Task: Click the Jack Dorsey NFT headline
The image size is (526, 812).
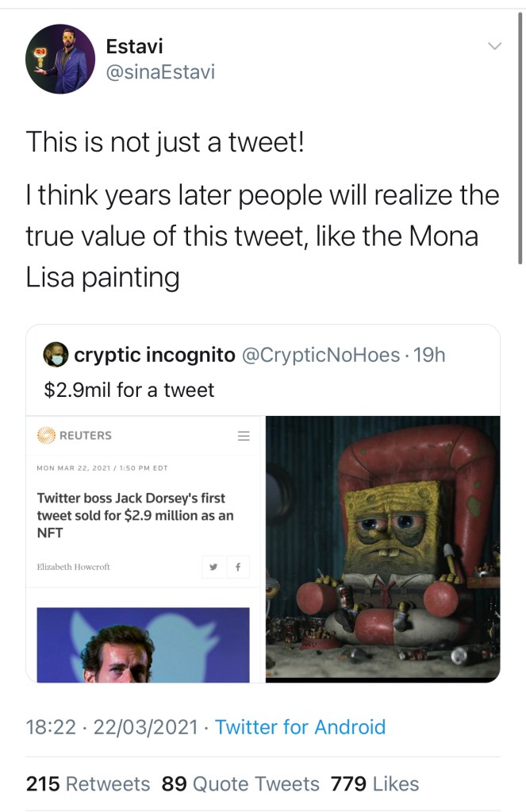Action: tap(136, 516)
